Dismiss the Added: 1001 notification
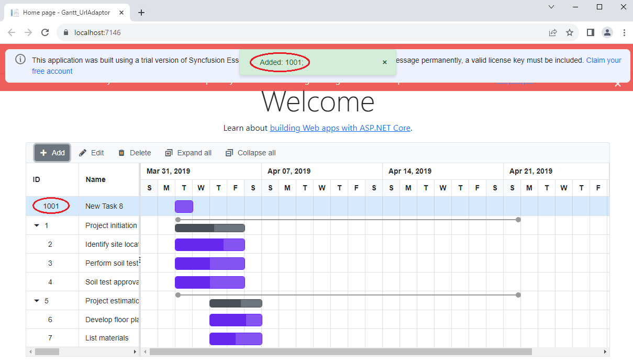The height and width of the screenshot is (364, 633). [x=385, y=62]
